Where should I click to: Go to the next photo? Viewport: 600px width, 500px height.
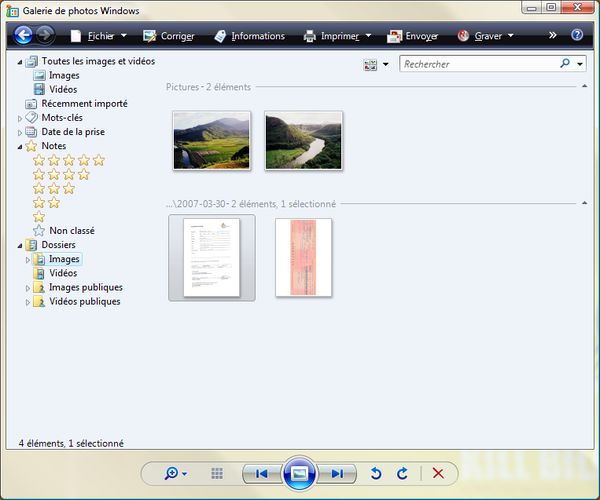tap(337, 474)
